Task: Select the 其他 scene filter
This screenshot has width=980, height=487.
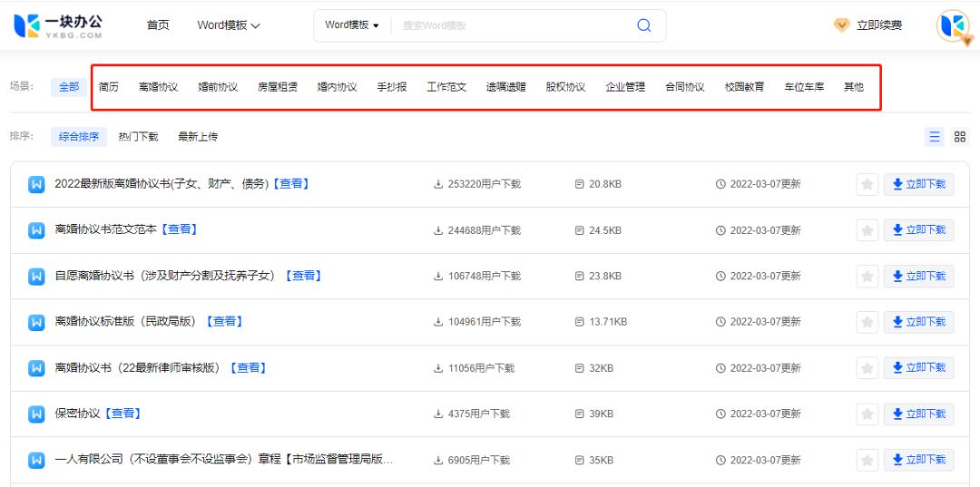Action: (x=854, y=87)
